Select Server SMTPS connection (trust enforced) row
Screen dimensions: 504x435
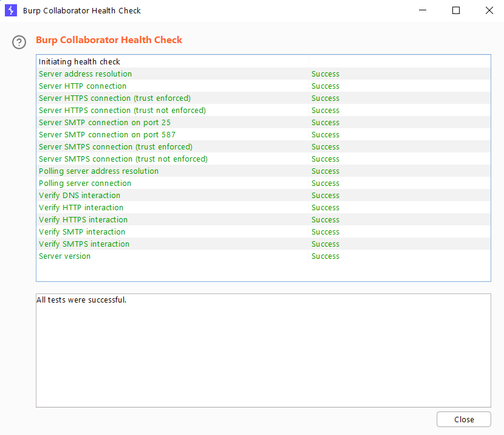pos(264,146)
